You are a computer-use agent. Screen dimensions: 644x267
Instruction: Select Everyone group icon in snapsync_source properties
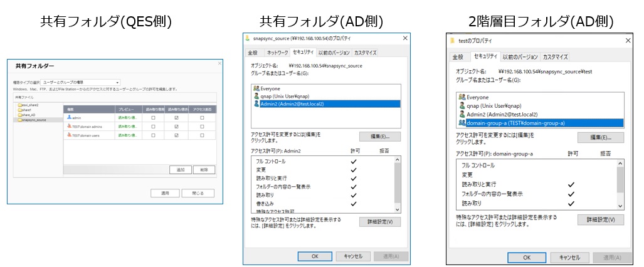[256, 89]
